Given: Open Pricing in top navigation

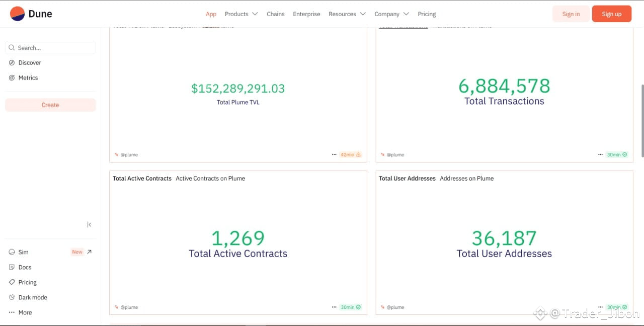Looking at the screenshot, I should pyautogui.click(x=427, y=14).
